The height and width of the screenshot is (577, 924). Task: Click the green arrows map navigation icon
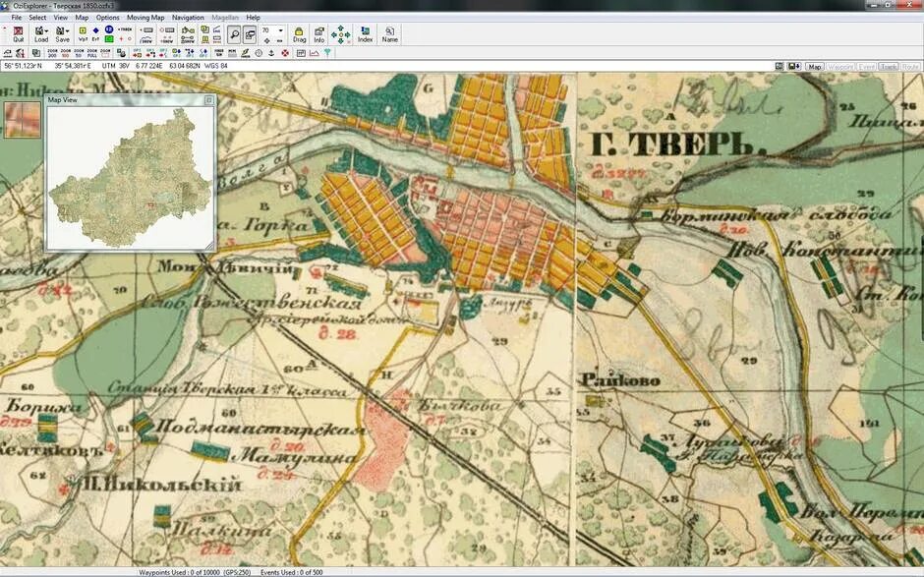point(341,34)
